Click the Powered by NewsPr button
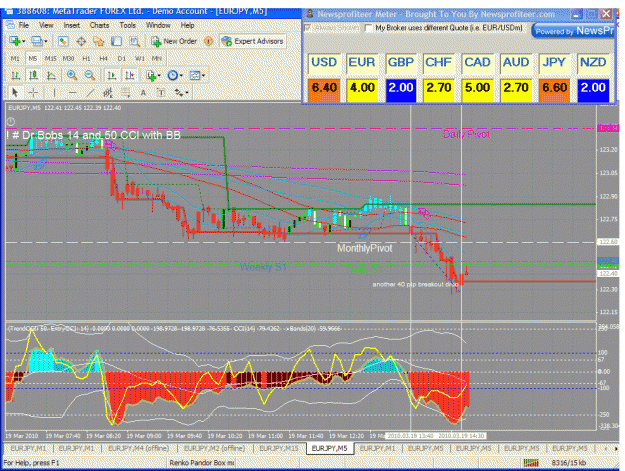 (x=573, y=31)
